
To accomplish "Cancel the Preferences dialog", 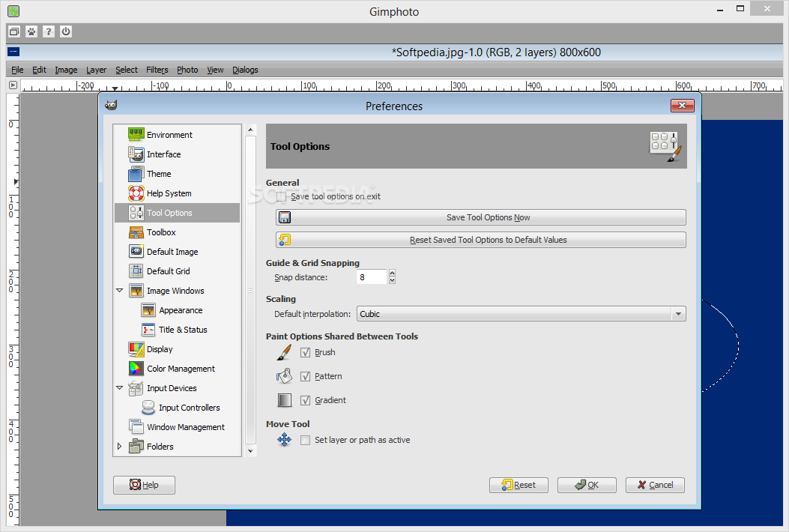I will (x=655, y=485).
